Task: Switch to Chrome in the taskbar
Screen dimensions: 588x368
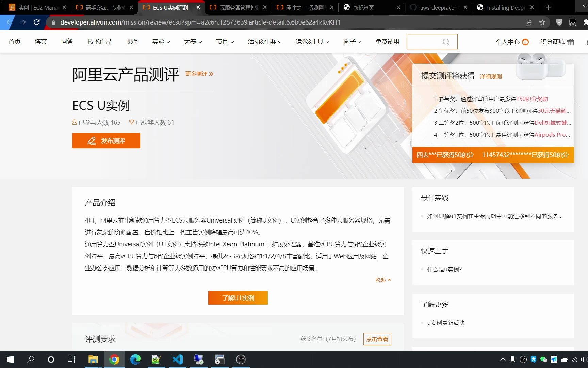Action: click(114, 359)
